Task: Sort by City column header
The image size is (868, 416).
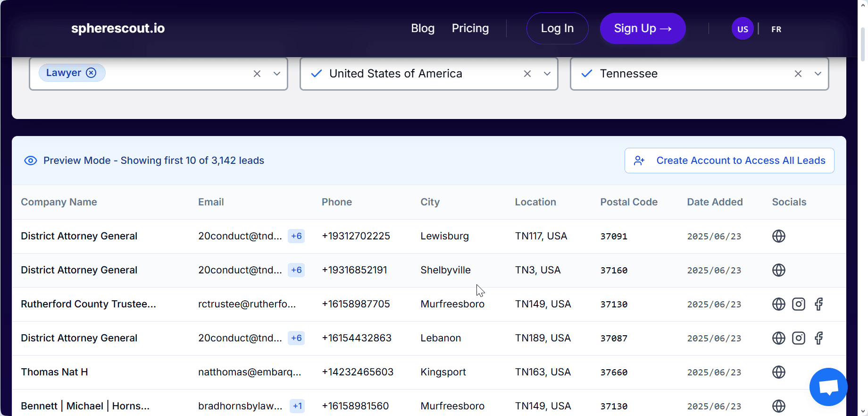Action: (x=430, y=202)
